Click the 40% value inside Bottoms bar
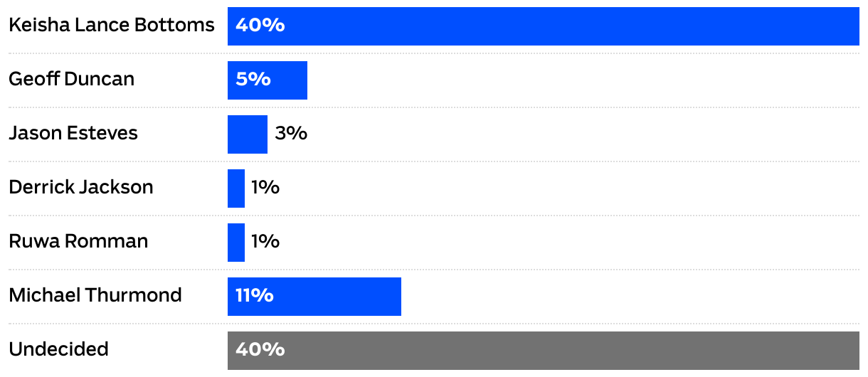Screen dimensions: 868x377 pyautogui.click(x=260, y=26)
